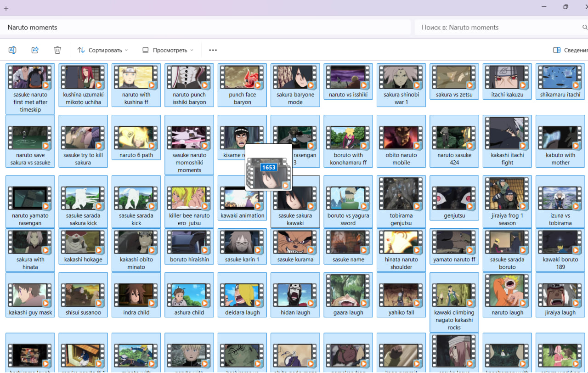Screen dimensions: 588x373
Task: Select the sasuke karin 1 video
Action: click(243, 246)
